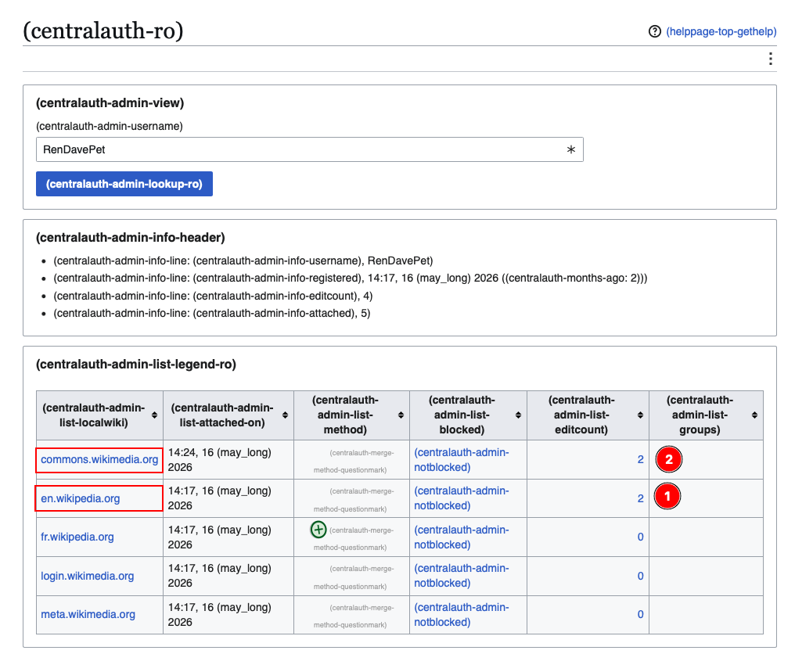Click the centralauth-admin-list-legend-ro heading
Image resolution: width=795 pixels, height=672 pixels.
pyautogui.click(x=136, y=365)
